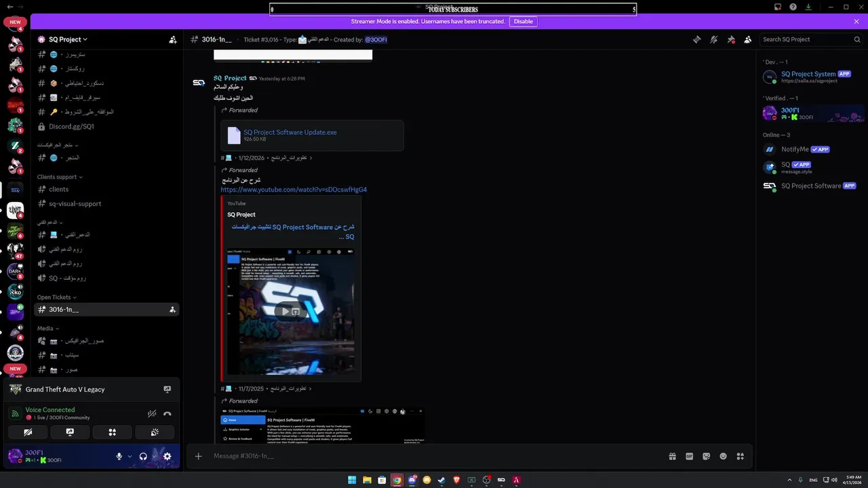Open the SQ Project Software member entry
The height and width of the screenshot is (488, 868).
[812, 186]
